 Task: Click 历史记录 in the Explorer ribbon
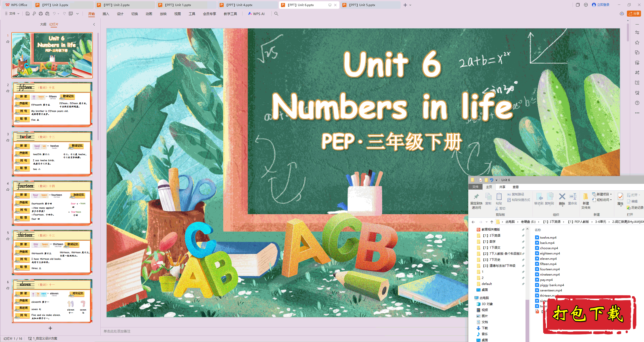(635, 208)
